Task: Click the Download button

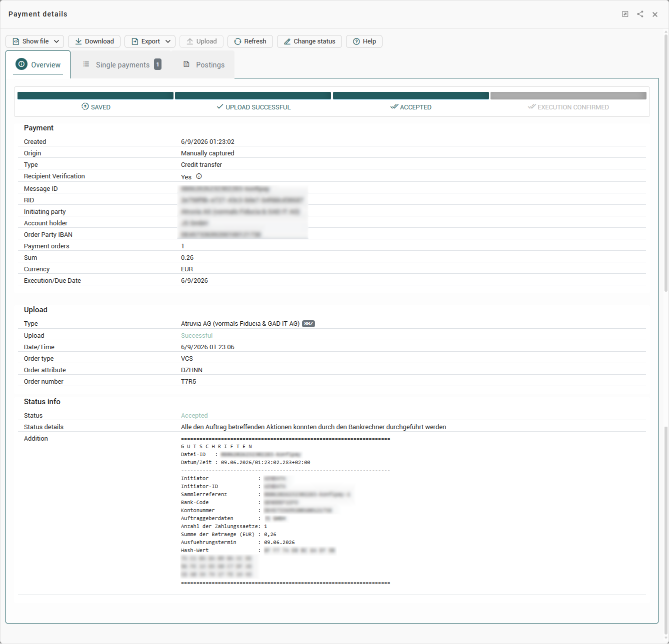Action: click(94, 41)
